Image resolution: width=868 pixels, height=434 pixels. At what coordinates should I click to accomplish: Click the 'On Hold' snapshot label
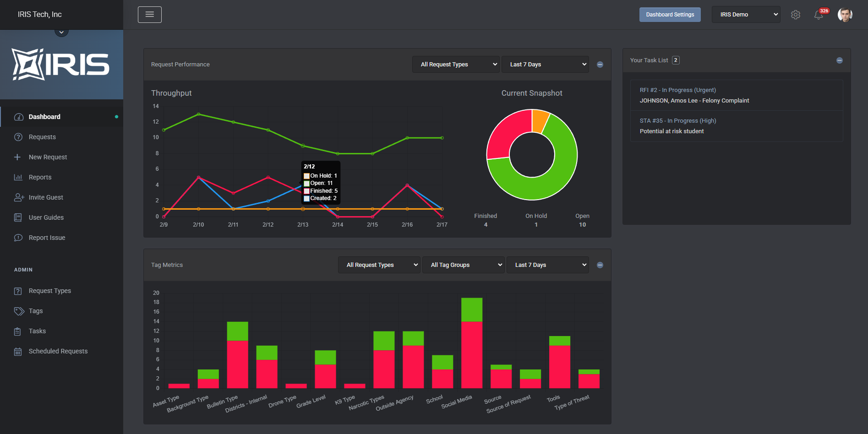click(536, 216)
